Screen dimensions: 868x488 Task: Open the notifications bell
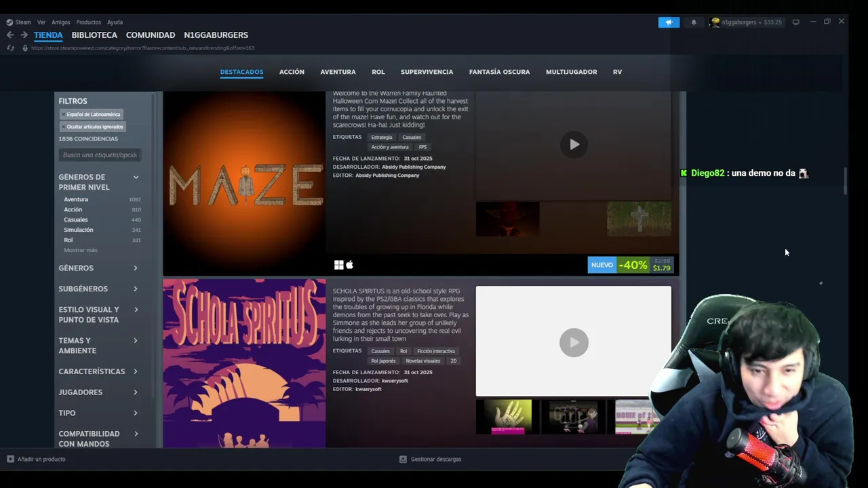tap(694, 22)
